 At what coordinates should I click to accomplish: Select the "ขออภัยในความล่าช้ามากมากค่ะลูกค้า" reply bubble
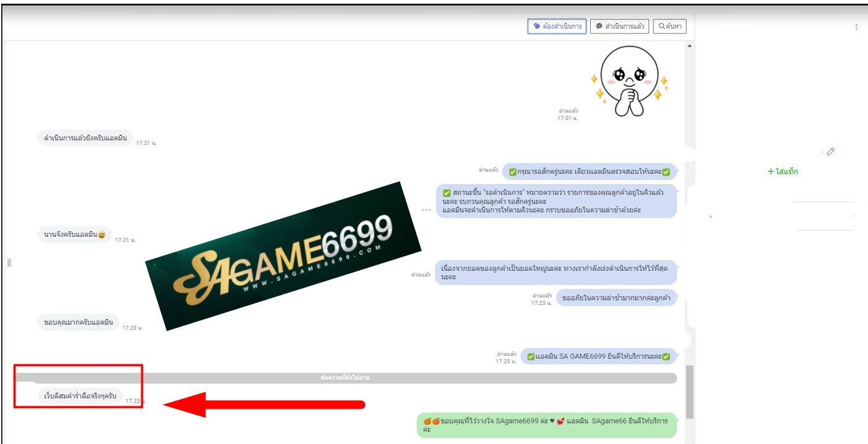pos(616,298)
